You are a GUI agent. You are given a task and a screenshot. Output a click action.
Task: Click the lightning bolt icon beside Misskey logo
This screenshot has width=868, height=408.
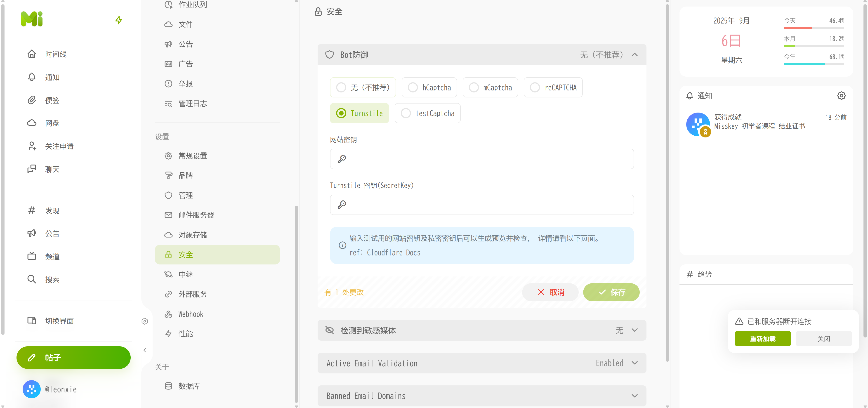pyautogui.click(x=119, y=20)
